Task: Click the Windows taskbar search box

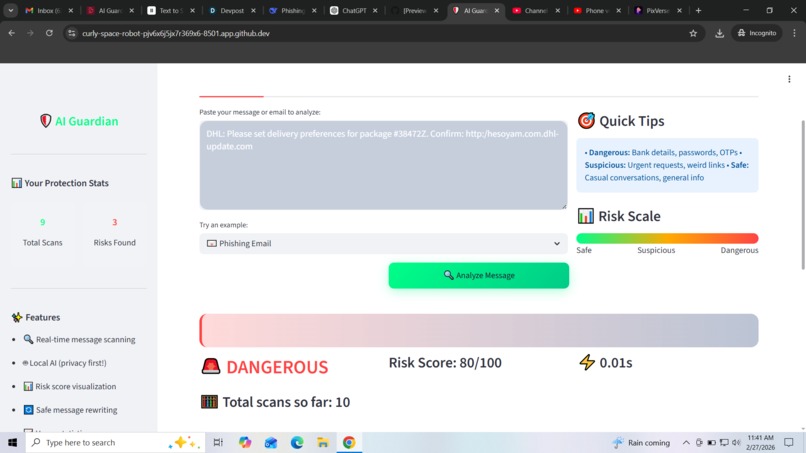Action: click(115, 442)
